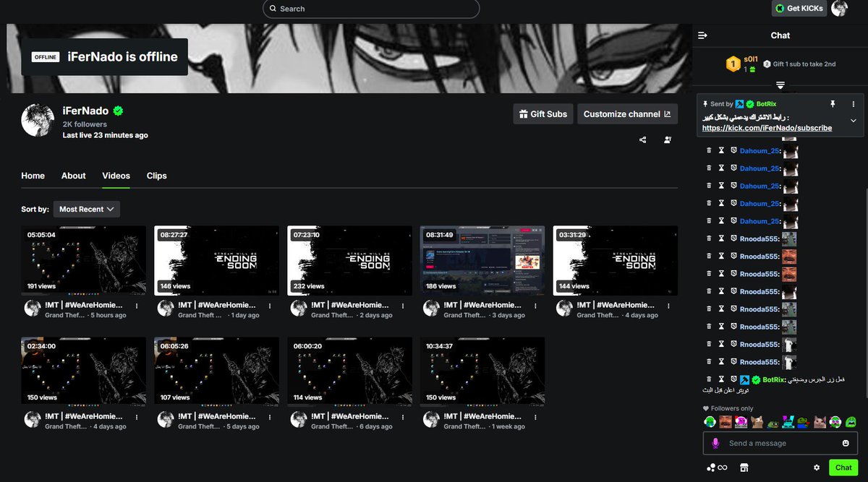Viewport: 868px width, 482px height.
Task: Delete the BotRix chat message with the trash icon
Action: tap(709, 379)
